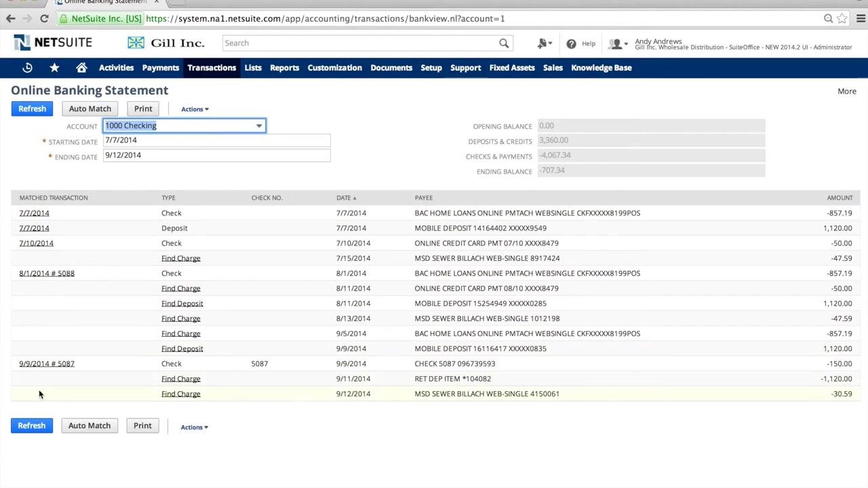Click the bottom Print button
Viewport: 868px width, 488px height.
coord(142,426)
